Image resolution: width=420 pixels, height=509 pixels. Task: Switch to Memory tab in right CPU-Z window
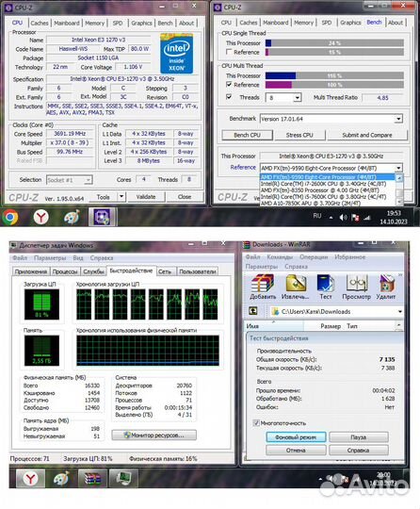tap(303, 23)
